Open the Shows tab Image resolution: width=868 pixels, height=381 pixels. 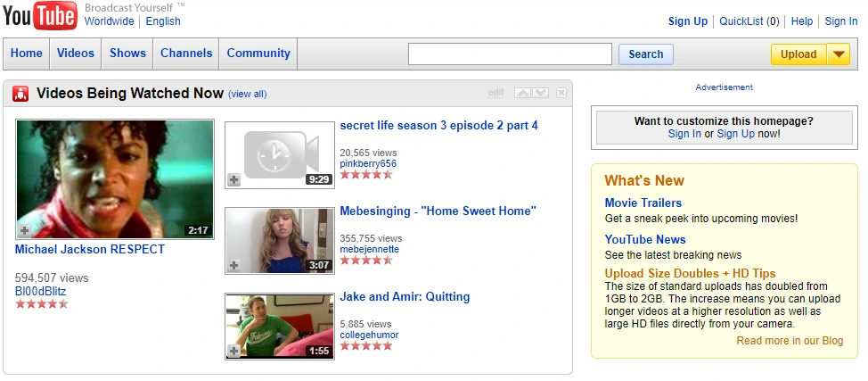pyautogui.click(x=127, y=54)
